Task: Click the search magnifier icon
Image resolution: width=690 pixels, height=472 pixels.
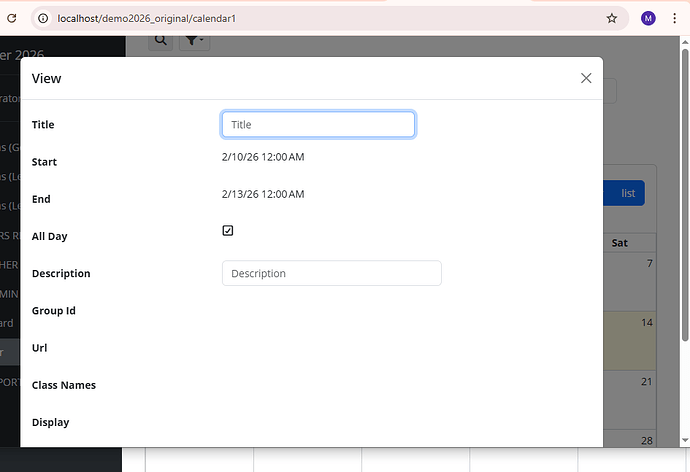Action: point(160,40)
